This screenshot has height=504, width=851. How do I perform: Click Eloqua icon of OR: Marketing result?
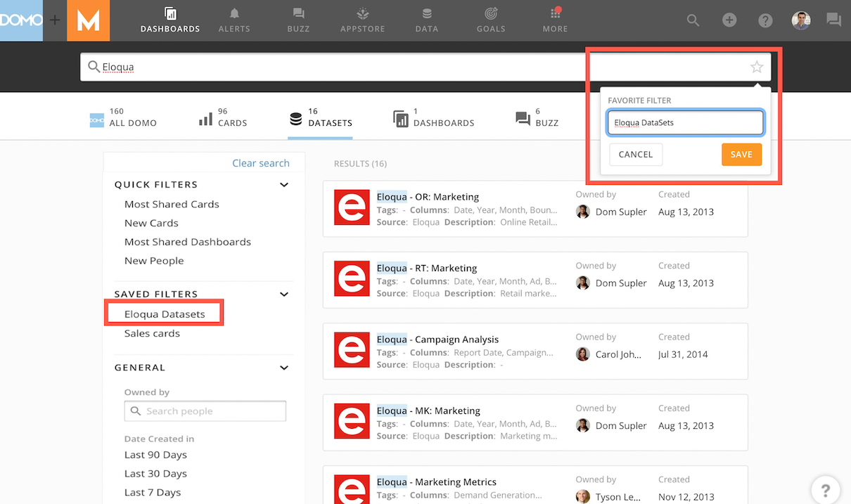[352, 207]
